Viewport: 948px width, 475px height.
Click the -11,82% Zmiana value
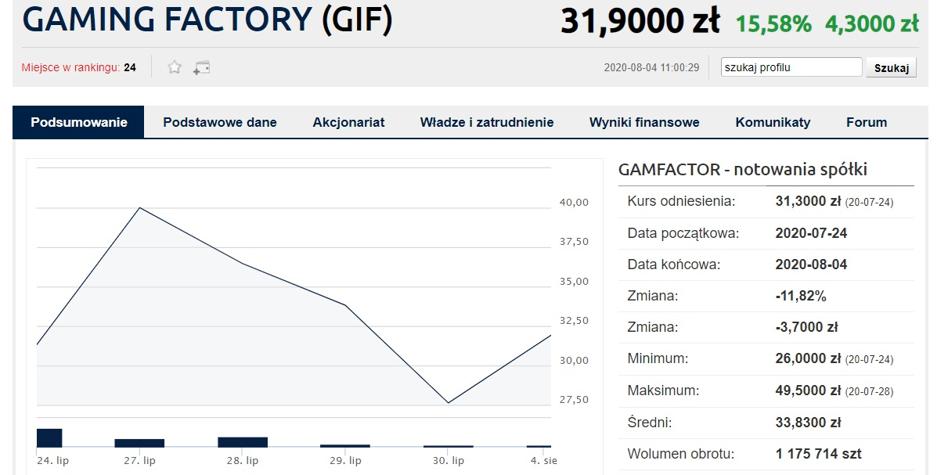point(800,296)
